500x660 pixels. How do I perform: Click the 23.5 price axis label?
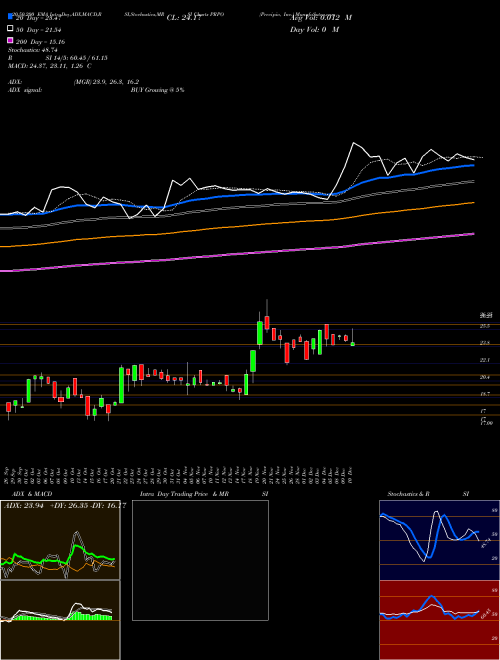pyautogui.click(x=485, y=343)
